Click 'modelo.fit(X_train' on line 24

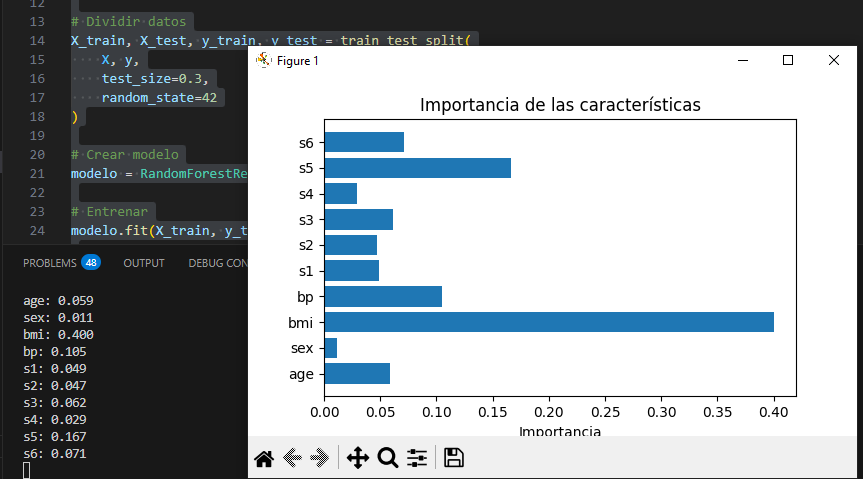140,231
